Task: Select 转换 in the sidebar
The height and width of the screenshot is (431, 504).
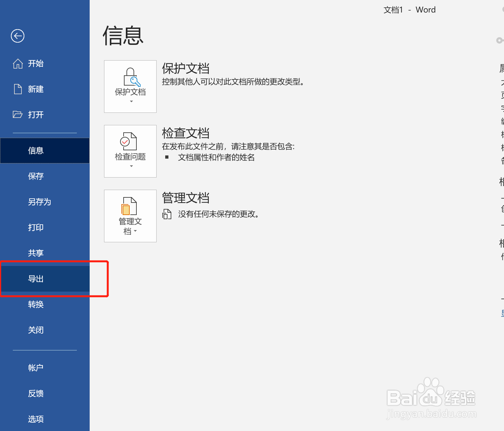Action: (45, 304)
